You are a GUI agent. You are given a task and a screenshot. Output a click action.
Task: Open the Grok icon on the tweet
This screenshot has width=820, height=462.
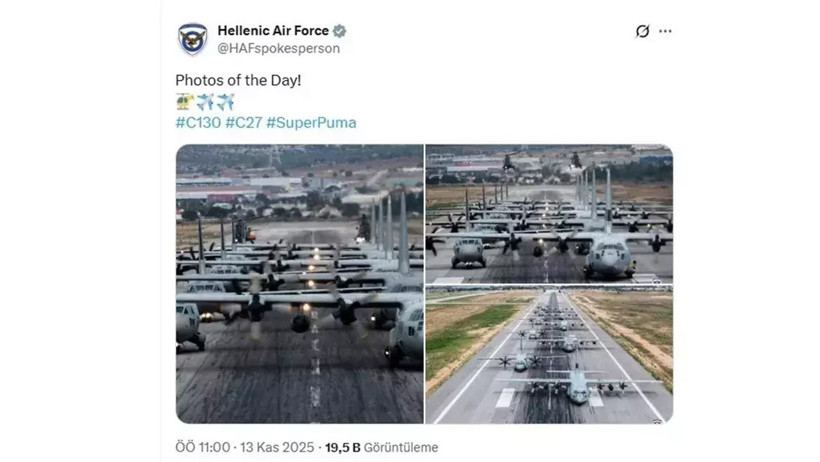(642, 31)
